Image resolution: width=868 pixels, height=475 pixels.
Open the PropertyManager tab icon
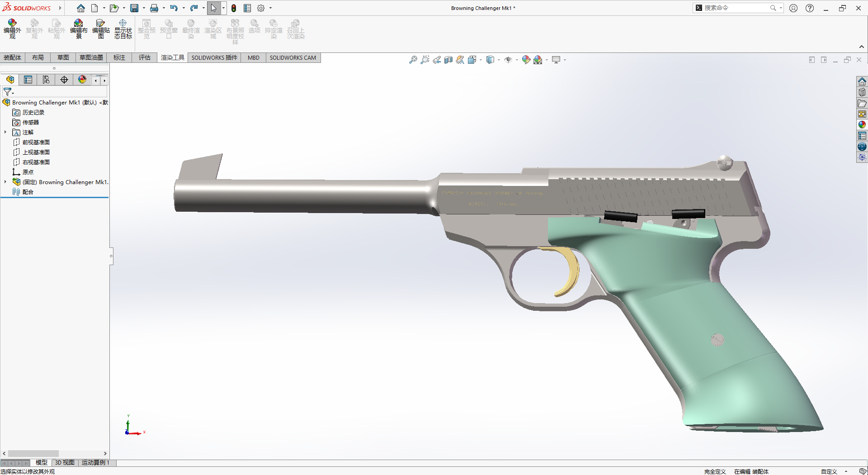28,80
